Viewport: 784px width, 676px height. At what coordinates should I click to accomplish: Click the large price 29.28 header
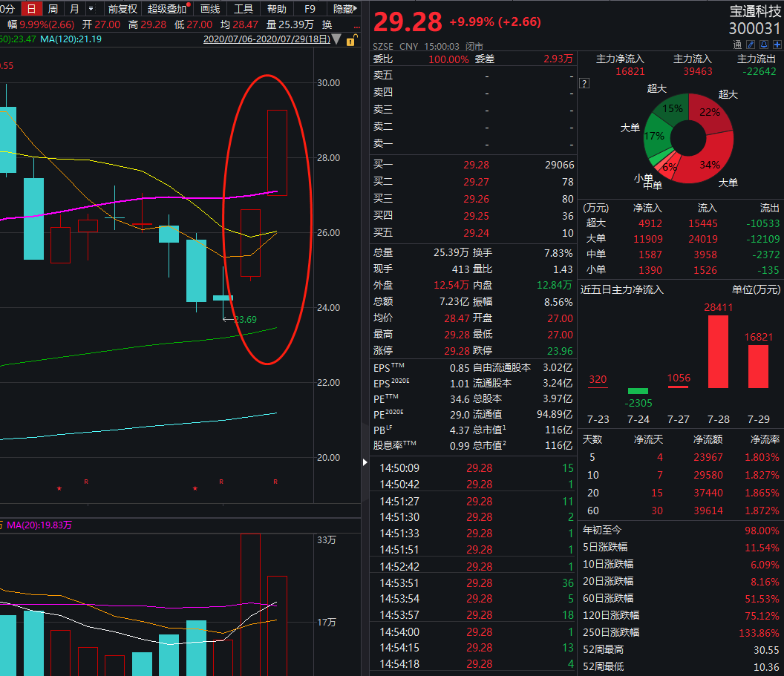(x=408, y=22)
